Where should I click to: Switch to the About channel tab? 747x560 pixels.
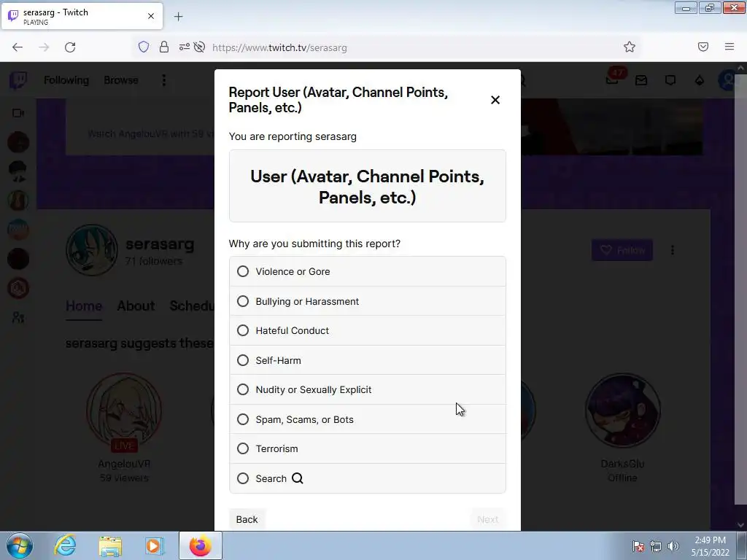pos(136,306)
